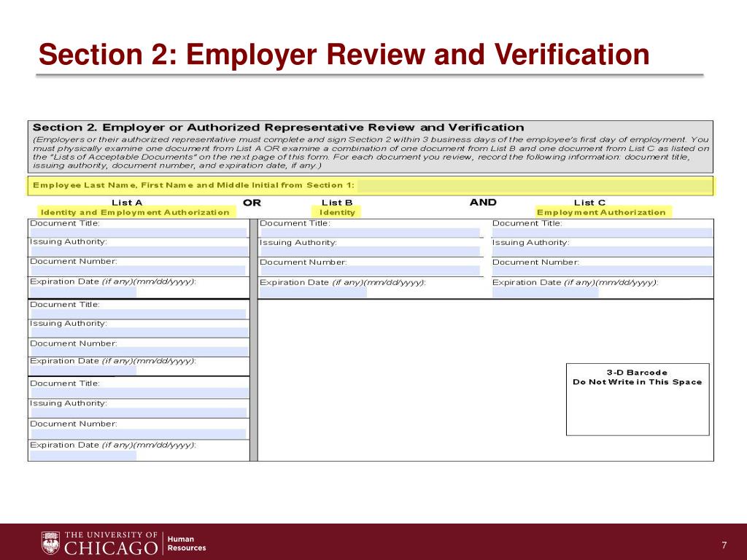Image resolution: width=747 pixels, height=560 pixels.
Task: Select the slide title 'Section 2: Employer Review and Verification'
Action: [x=344, y=54]
